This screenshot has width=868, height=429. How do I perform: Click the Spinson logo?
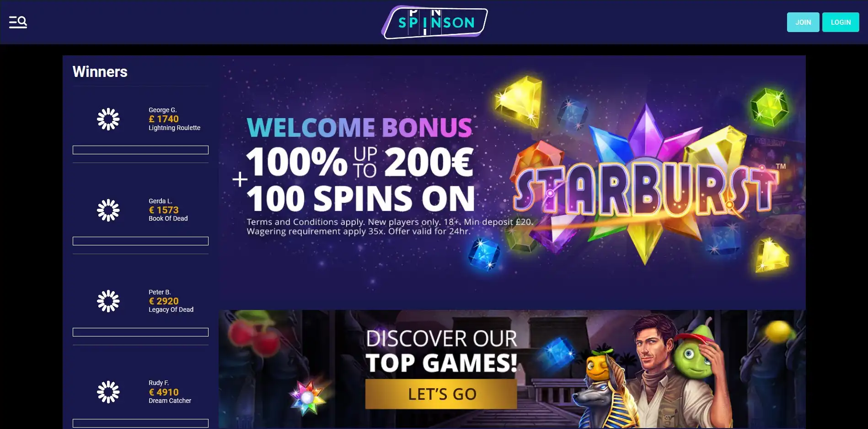(x=434, y=22)
